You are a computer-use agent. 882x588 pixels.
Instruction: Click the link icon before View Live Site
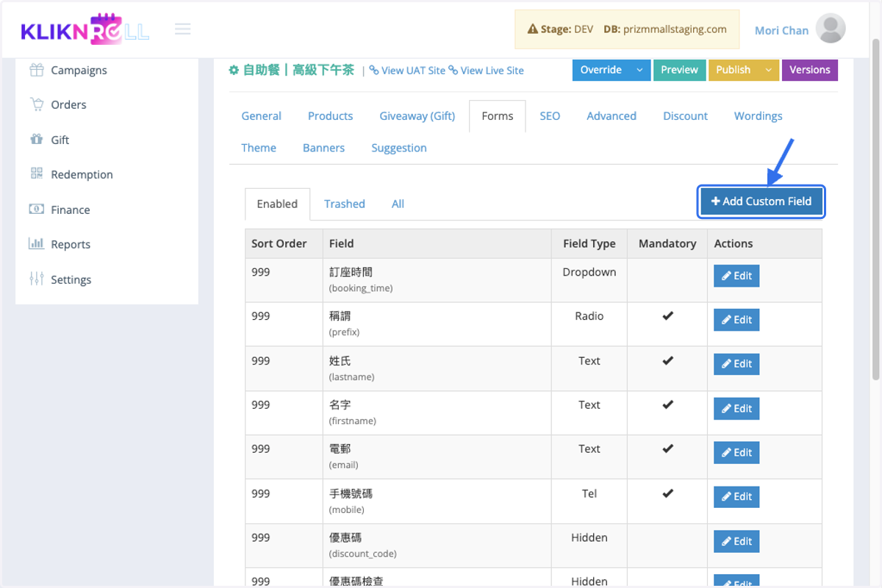tap(453, 70)
